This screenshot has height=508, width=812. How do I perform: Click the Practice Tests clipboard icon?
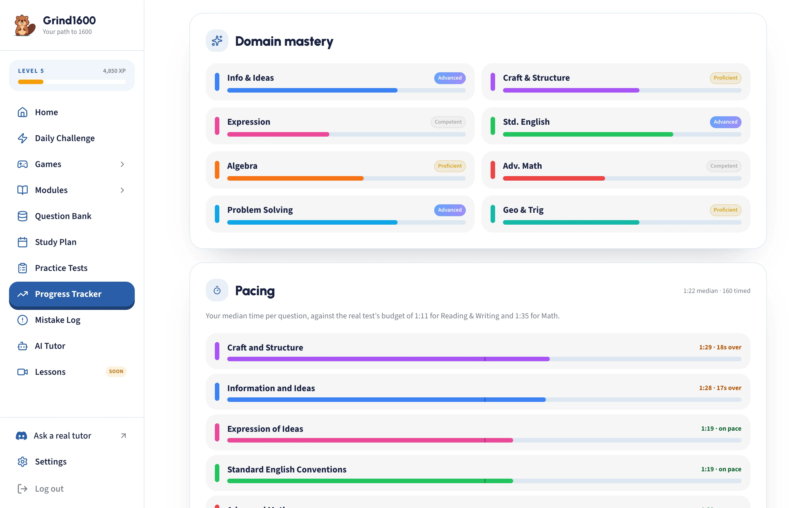23,268
